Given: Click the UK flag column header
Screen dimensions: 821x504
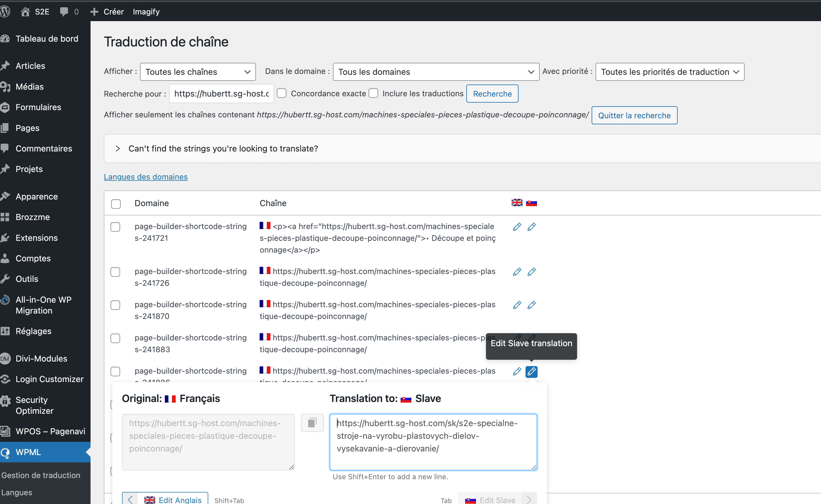Looking at the screenshot, I should (x=517, y=203).
